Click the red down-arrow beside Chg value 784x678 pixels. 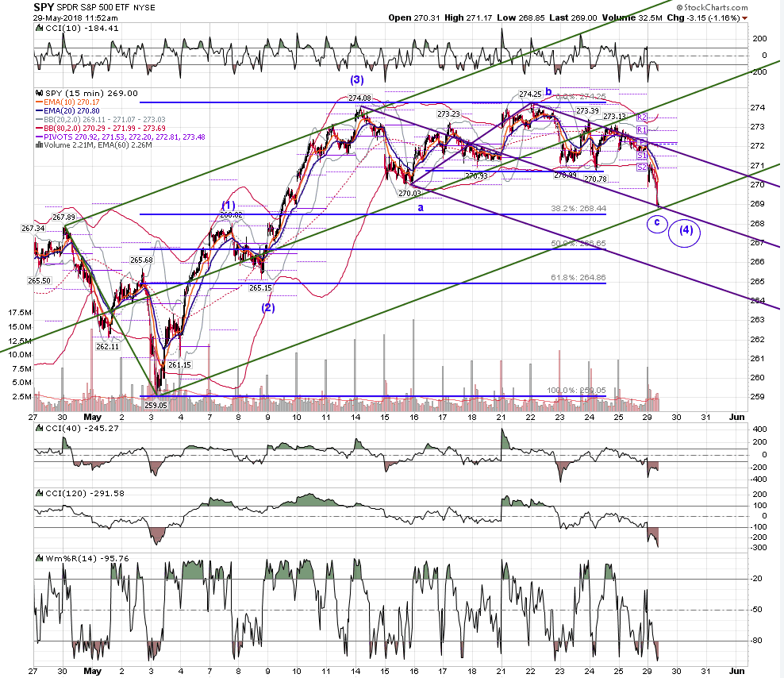pos(745,18)
